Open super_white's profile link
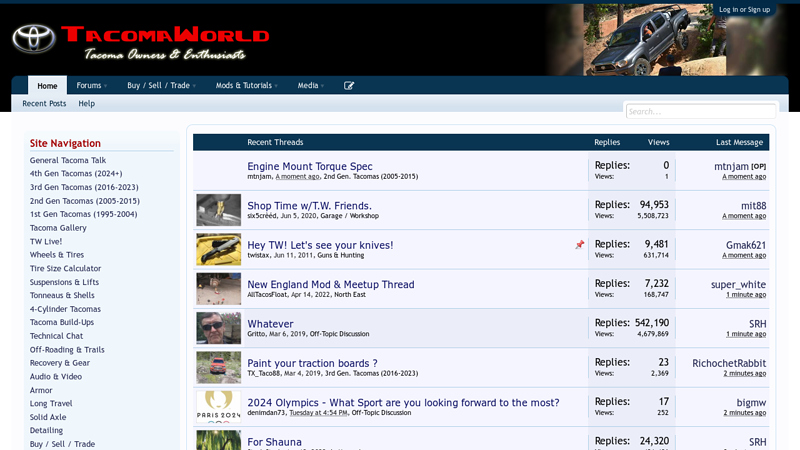 [x=738, y=284]
